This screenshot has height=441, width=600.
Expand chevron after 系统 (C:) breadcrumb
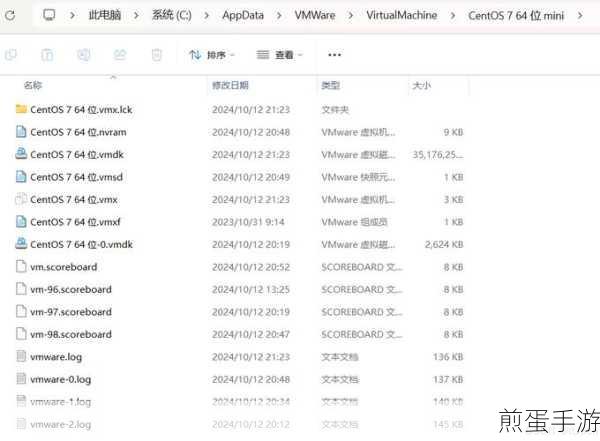pyautogui.click(x=207, y=16)
